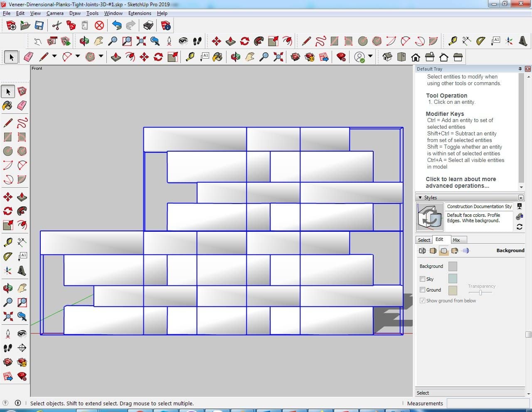Enable the Sky checkbox
This screenshot has height=412, width=532.
click(423, 279)
